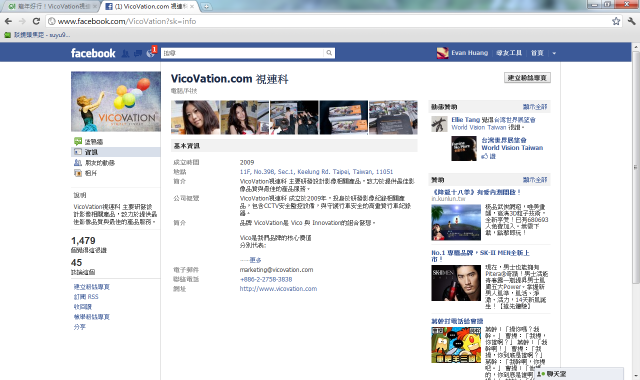
Task: Open a new browser tab
Action: pos(206,6)
